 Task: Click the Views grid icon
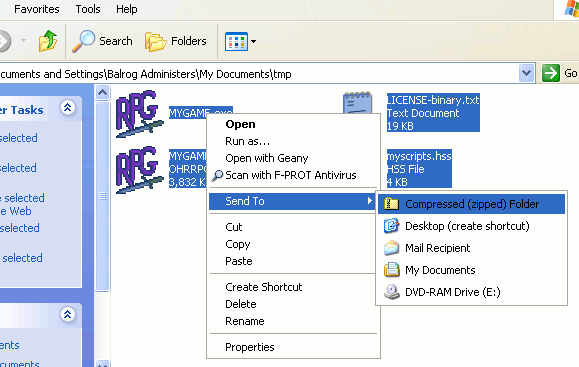click(x=236, y=41)
